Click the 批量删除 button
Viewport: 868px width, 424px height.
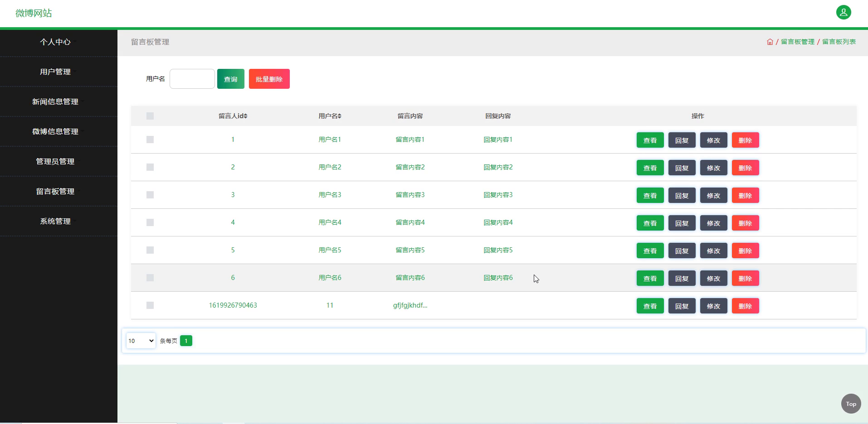(269, 79)
